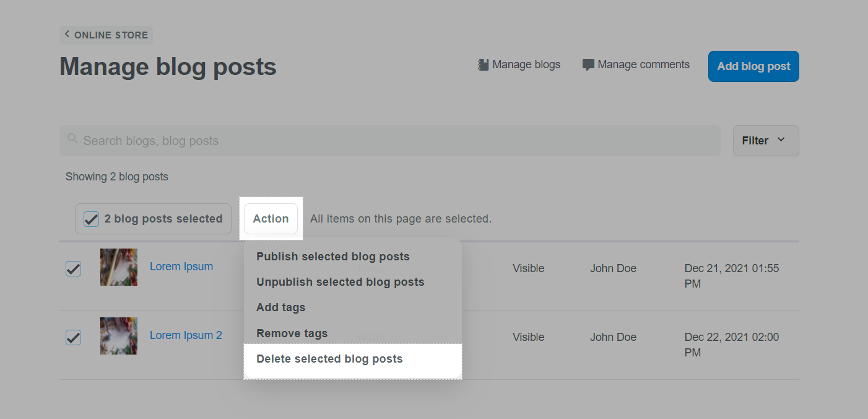Viewport: 868px width, 419px height.
Task: Uncheck the Lorem Ipsum 2 post checkbox
Action: click(73, 337)
